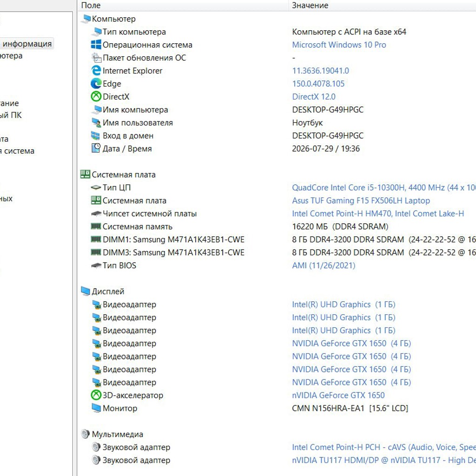
Task: Open the Microsoft Windows 10 Pro link
Action: [339, 45]
